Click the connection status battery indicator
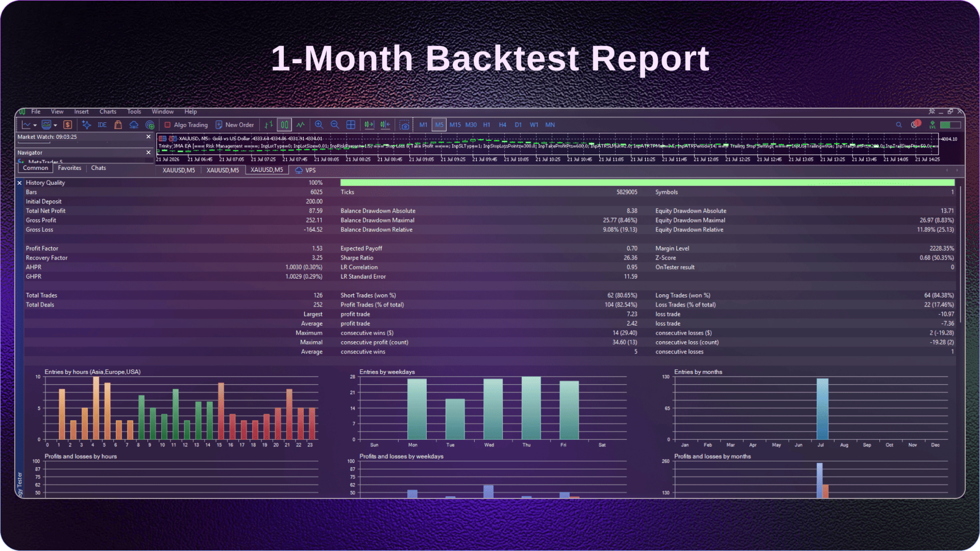 click(950, 124)
